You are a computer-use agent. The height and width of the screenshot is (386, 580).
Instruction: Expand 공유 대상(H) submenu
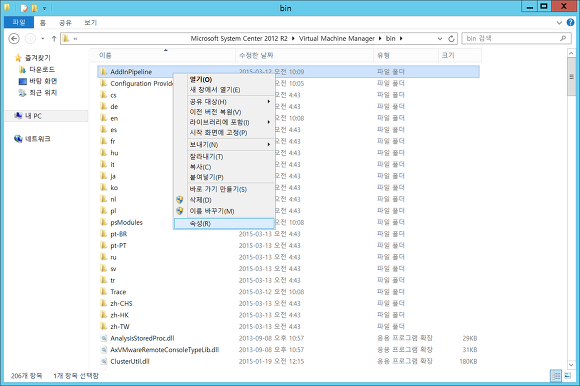(x=224, y=102)
